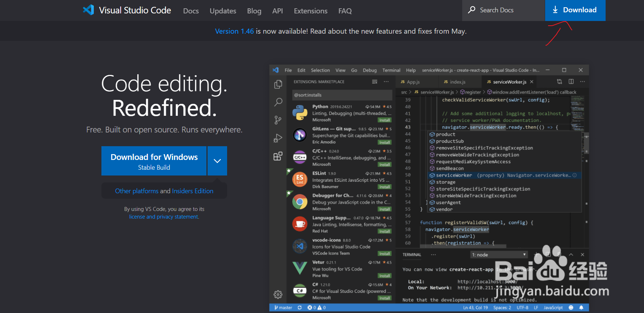Open the API navigation link
Screen dimensions: 644x313
click(x=277, y=11)
